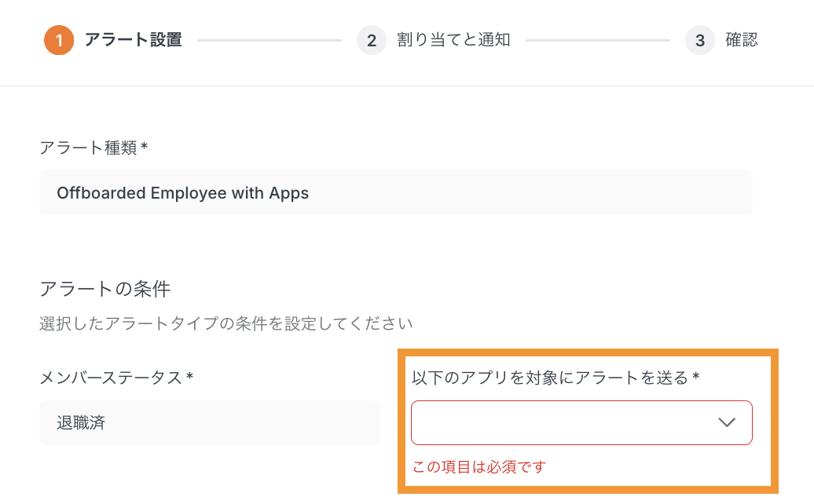The image size is (814, 504).
Task: Click the 選択したアラートタイプの条件 description text
Action: (x=225, y=323)
